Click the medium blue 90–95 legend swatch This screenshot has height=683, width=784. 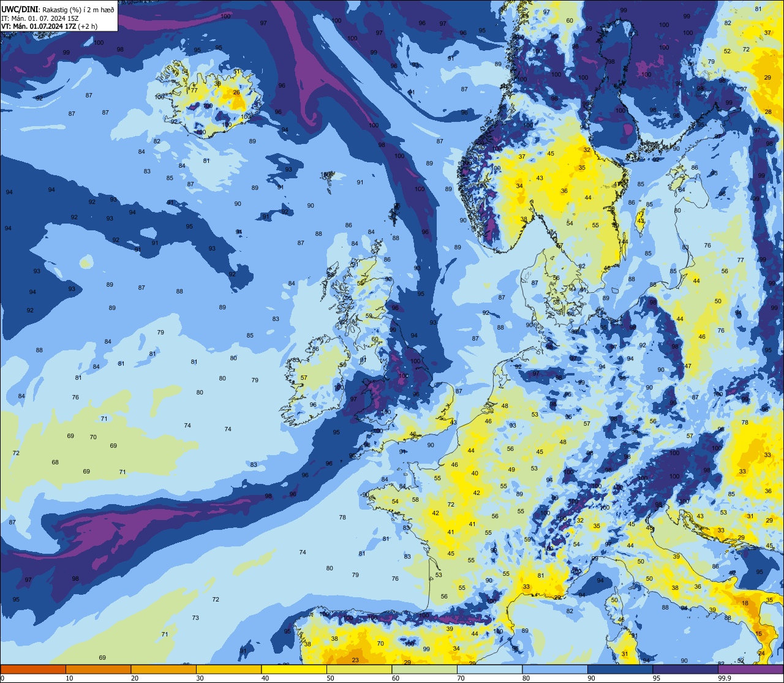(620, 669)
